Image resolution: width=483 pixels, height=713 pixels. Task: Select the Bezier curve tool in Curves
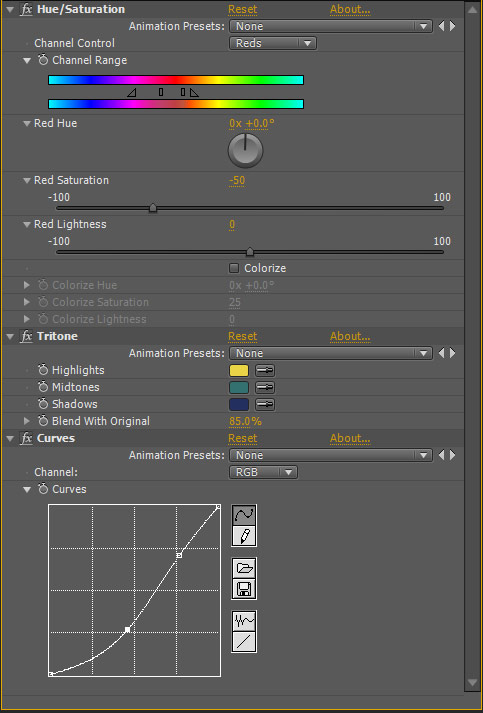coord(244,515)
